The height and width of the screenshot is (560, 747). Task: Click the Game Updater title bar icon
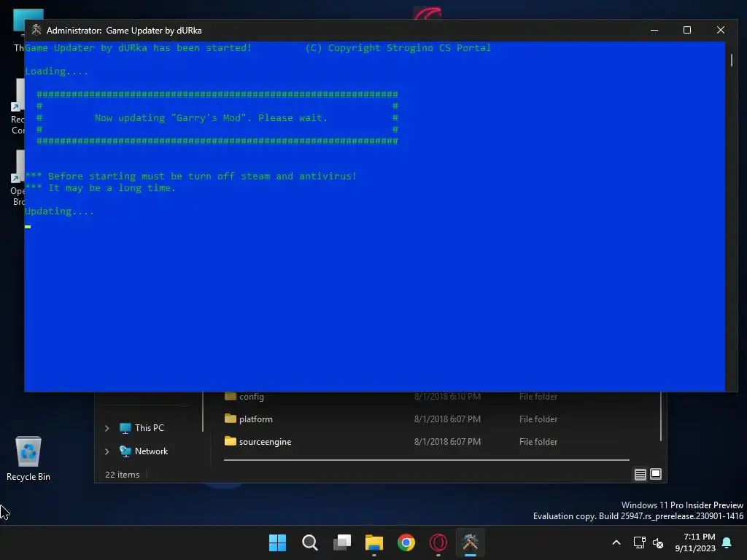pyautogui.click(x=36, y=30)
